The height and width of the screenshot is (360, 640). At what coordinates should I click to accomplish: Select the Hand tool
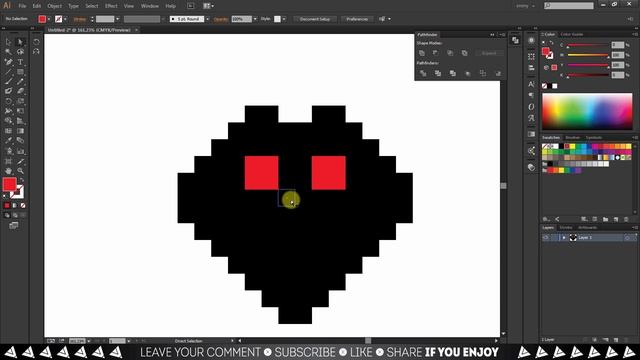[x=8, y=171]
